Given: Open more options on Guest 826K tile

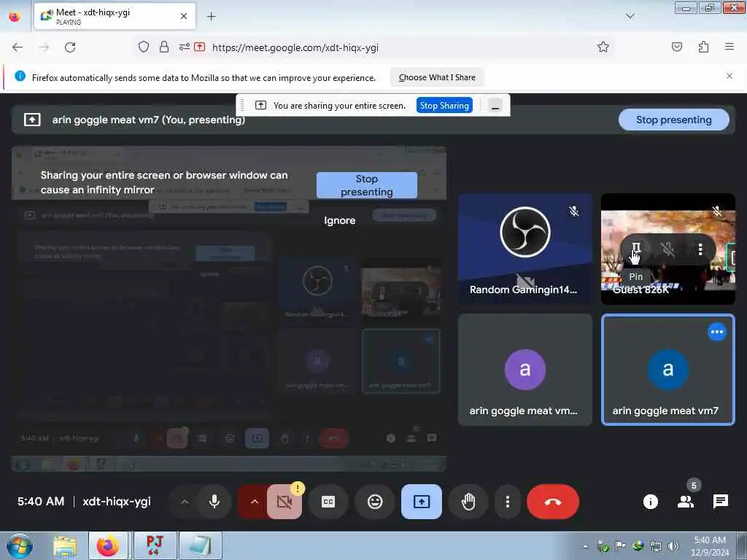Looking at the screenshot, I should (x=700, y=249).
